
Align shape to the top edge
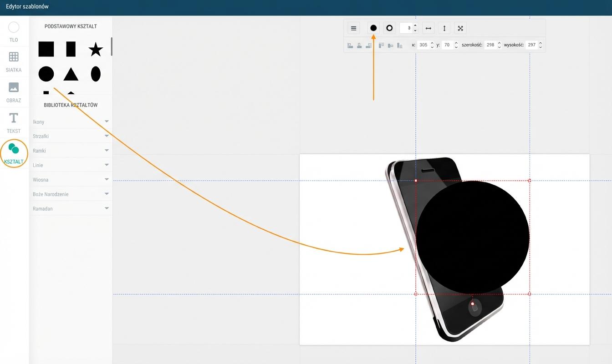pos(382,45)
